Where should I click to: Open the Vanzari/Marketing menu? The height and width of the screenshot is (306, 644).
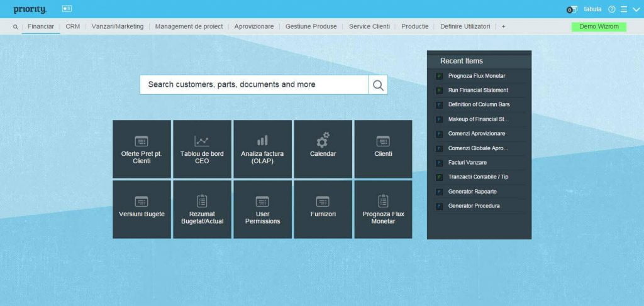coord(118,26)
